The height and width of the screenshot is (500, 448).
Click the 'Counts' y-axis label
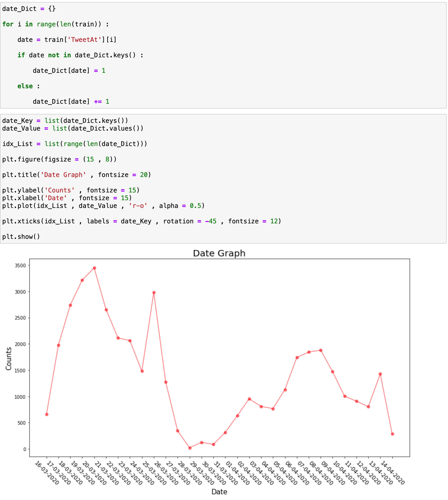point(8,359)
